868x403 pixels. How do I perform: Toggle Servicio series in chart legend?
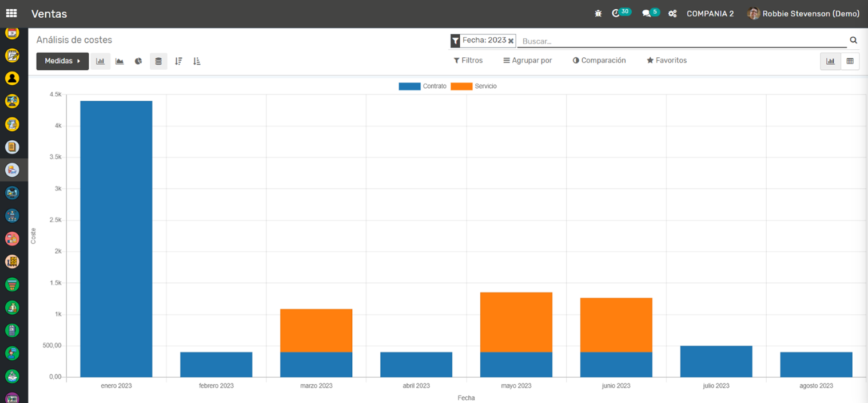(474, 86)
